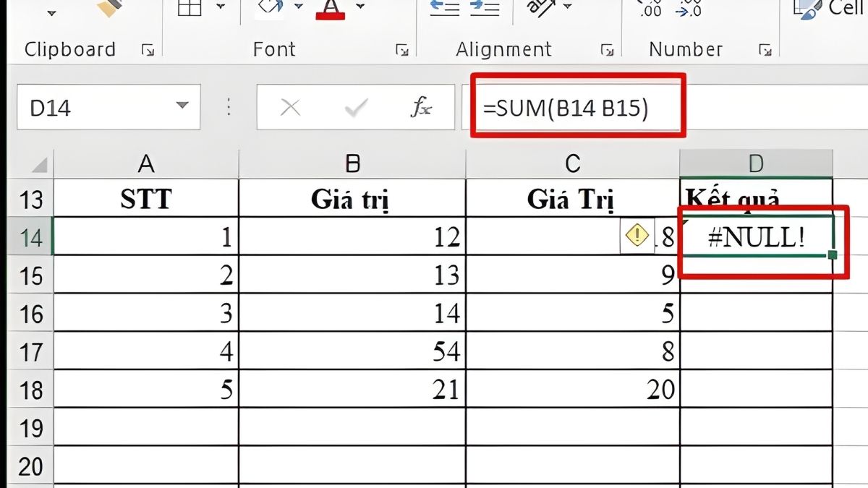This screenshot has width=868, height=488.
Task: Open the Number group dialog launcher
Action: tap(765, 51)
